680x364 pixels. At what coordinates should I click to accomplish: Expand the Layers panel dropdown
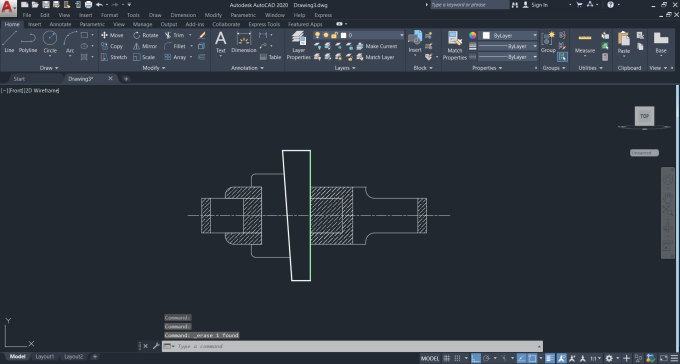[x=345, y=68]
